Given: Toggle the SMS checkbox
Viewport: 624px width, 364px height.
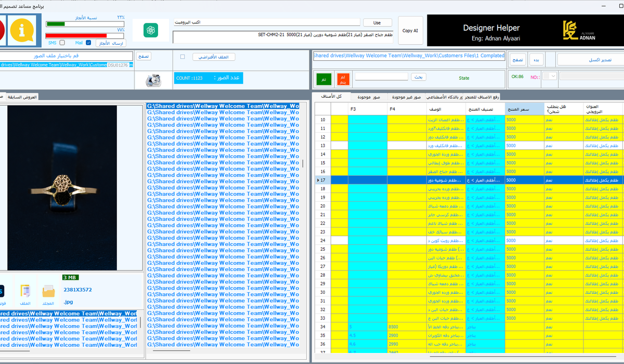Looking at the screenshot, I should (62, 43).
